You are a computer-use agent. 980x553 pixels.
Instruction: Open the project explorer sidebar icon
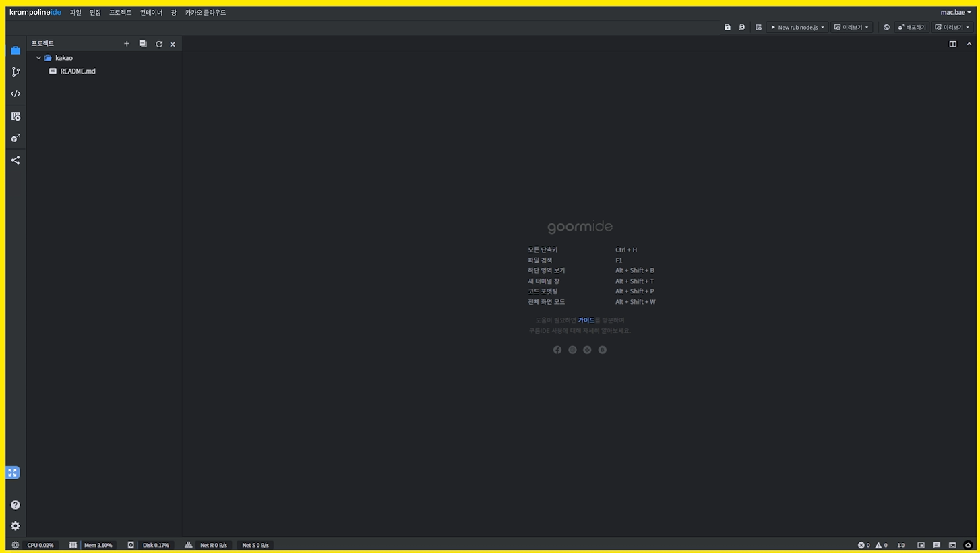16,50
